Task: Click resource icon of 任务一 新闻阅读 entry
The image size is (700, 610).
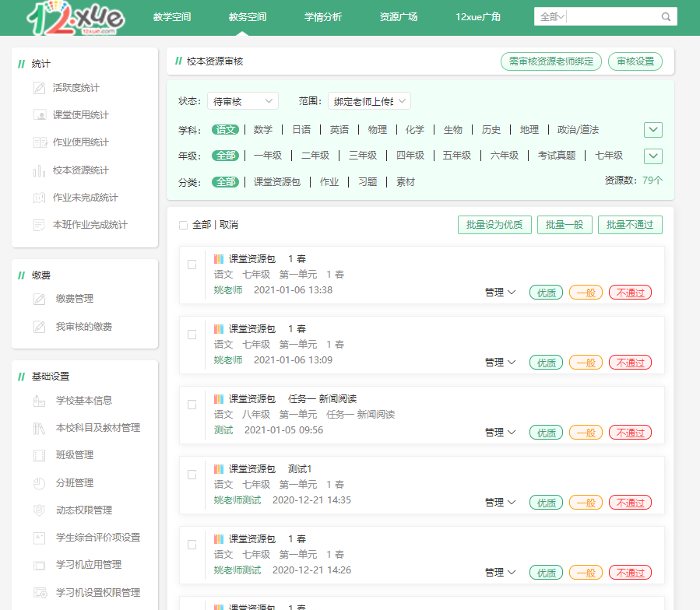Action: [x=219, y=399]
